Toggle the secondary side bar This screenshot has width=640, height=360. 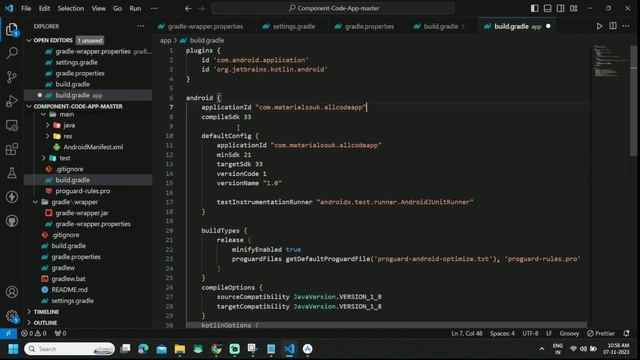point(560,8)
